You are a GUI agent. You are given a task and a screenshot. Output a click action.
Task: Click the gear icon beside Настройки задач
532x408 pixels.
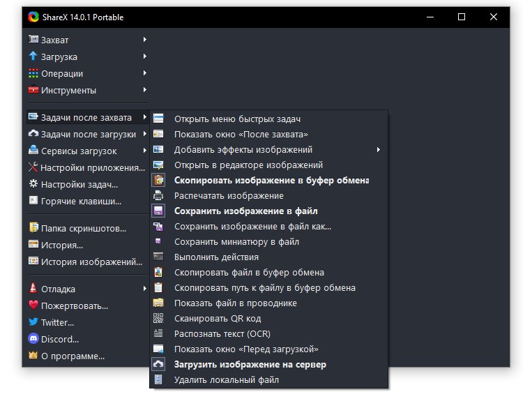coord(33,183)
